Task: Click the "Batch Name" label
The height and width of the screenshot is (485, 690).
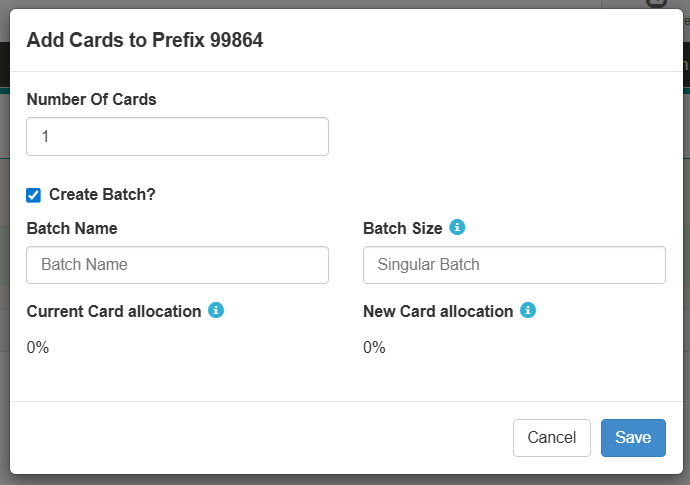Action: [x=72, y=228]
